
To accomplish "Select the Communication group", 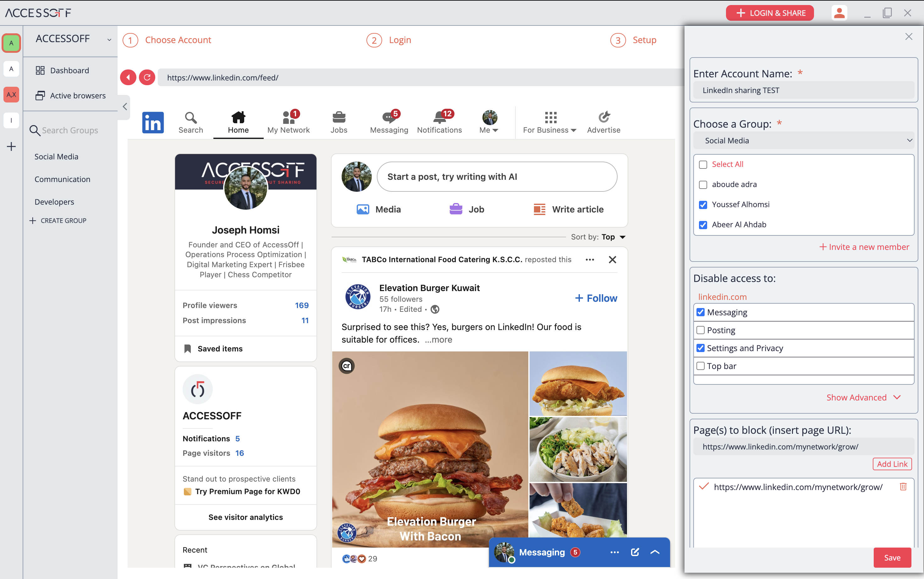I will (63, 179).
